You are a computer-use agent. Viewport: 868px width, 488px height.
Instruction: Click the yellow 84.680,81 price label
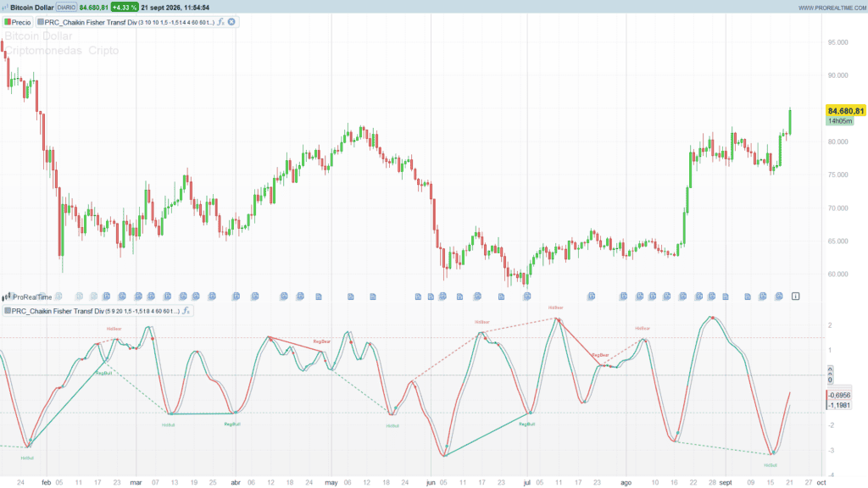coord(846,111)
